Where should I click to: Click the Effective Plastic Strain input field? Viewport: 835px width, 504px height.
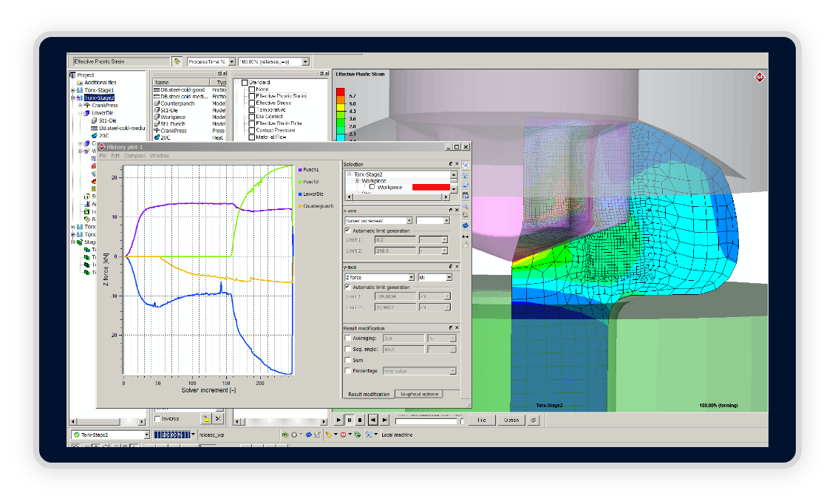tap(120, 62)
